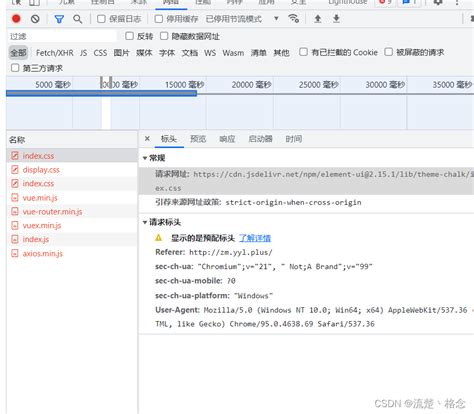This screenshot has width=474, height=414.
Task: Clear the network log with the block icon
Action: [x=35, y=19]
